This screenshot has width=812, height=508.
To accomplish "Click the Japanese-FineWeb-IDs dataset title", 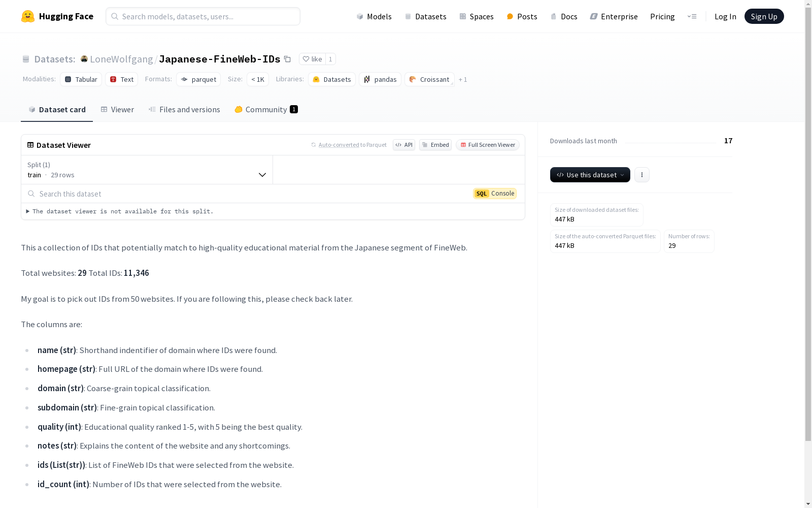I will click(220, 59).
